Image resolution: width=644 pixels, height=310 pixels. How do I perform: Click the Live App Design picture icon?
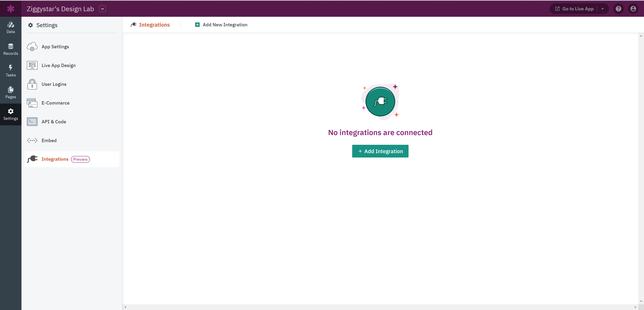(32, 66)
